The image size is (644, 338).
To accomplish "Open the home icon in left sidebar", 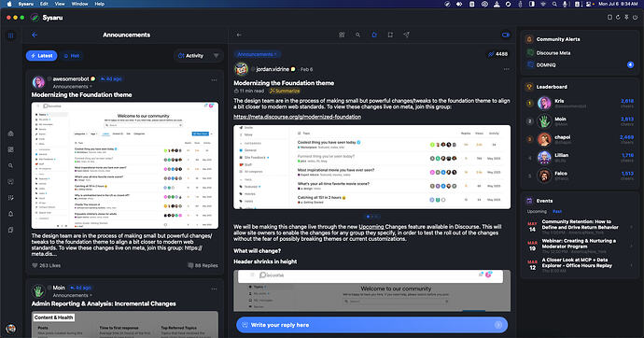I will 10,134.
